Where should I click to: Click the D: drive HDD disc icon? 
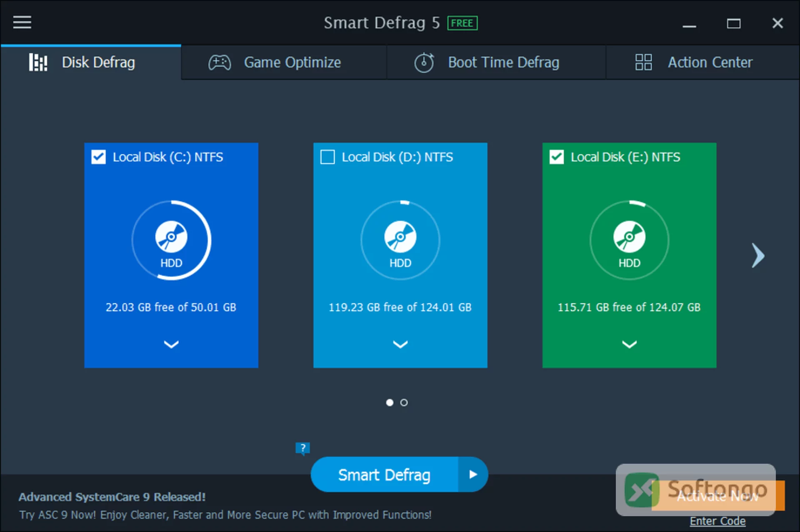coord(400,237)
